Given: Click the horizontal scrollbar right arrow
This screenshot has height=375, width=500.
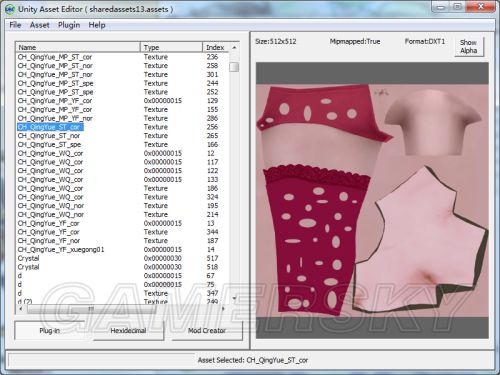Looking at the screenshot, I should 223,309.
